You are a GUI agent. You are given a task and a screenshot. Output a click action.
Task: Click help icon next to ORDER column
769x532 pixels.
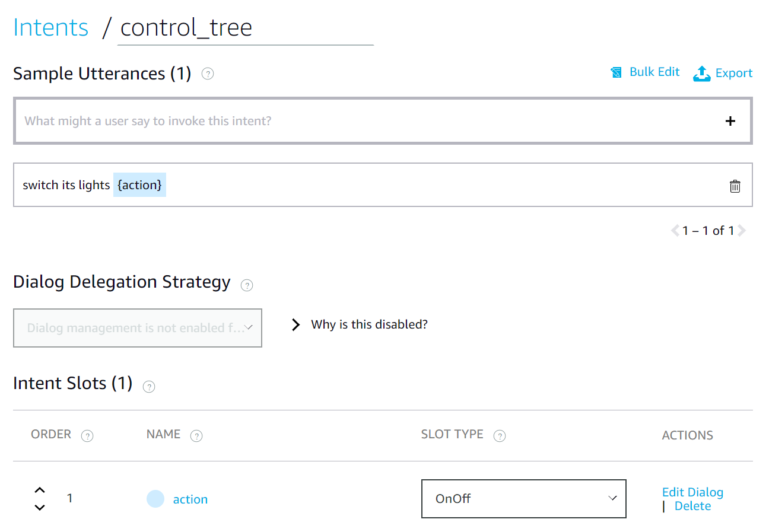coord(87,436)
